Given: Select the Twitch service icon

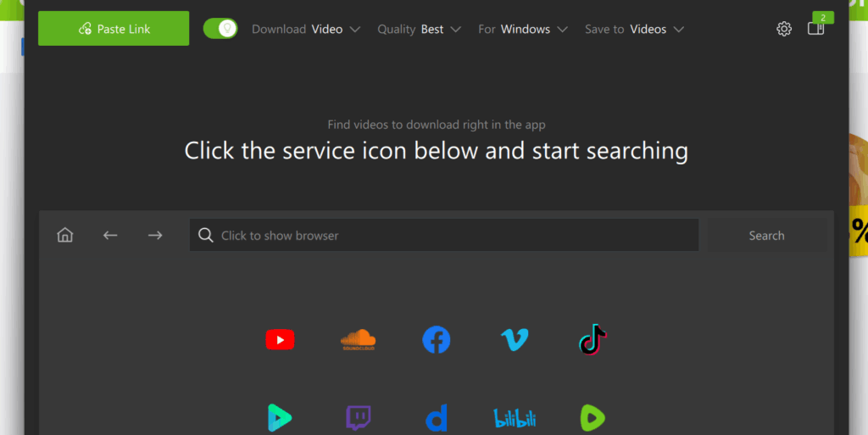Looking at the screenshot, I should 359,418.
